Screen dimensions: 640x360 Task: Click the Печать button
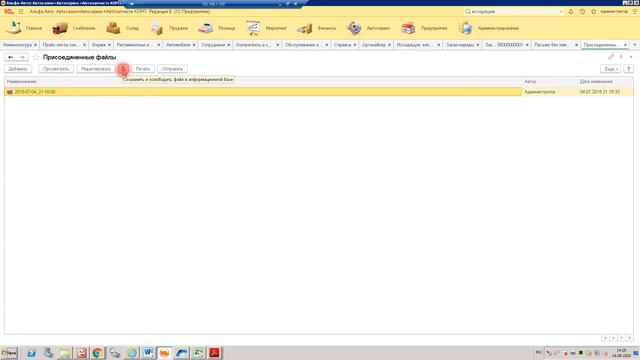point(143,69)
